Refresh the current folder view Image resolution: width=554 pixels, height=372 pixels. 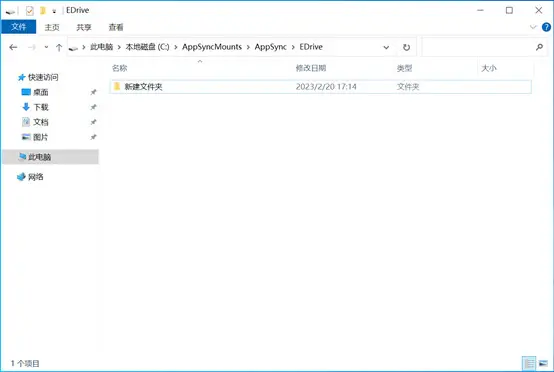(406, 47)
